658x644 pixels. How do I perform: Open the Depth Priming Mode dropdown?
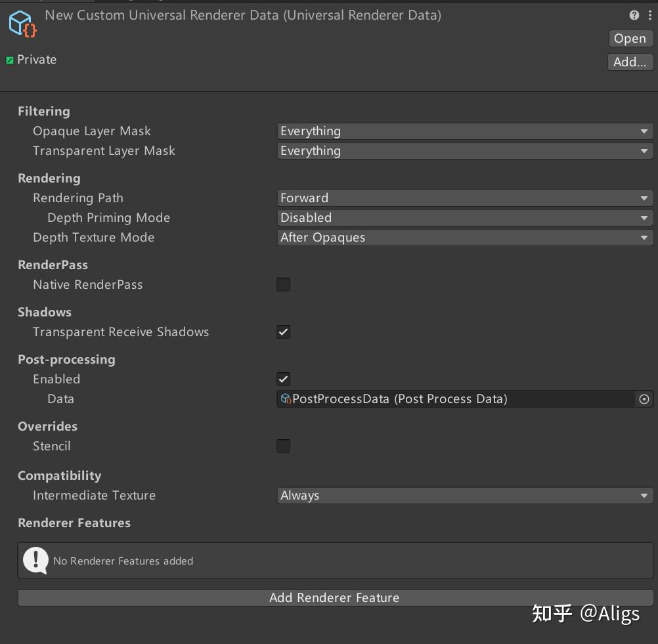point(465,217)
